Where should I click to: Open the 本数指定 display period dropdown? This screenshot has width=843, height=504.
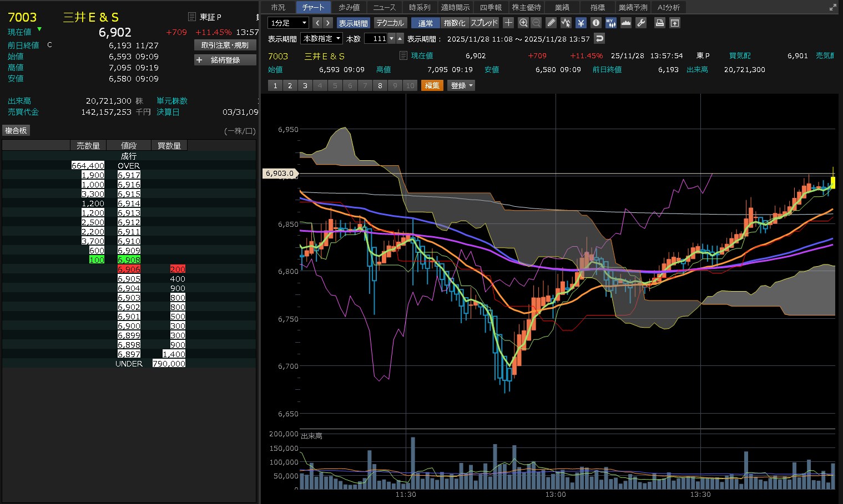tap(322, 38)
